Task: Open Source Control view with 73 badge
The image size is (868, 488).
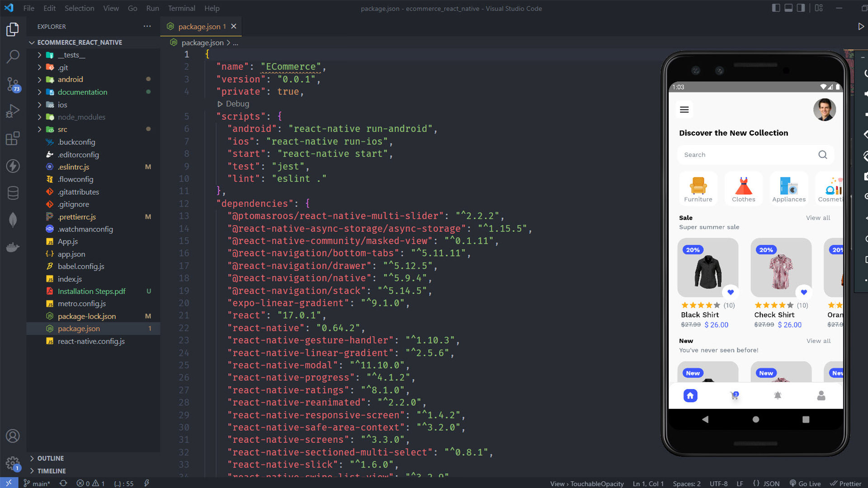Action: click(x=13, y=84)
